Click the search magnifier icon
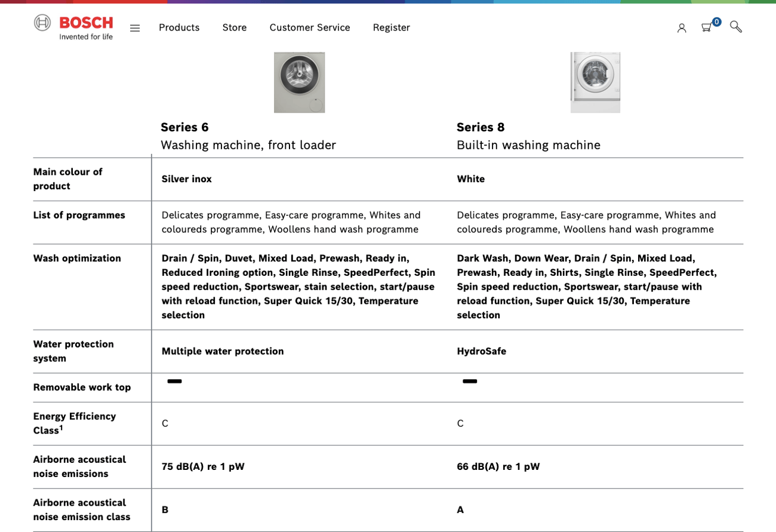The width and height of the screenshot is (776, 532). [x=736, y=27]
